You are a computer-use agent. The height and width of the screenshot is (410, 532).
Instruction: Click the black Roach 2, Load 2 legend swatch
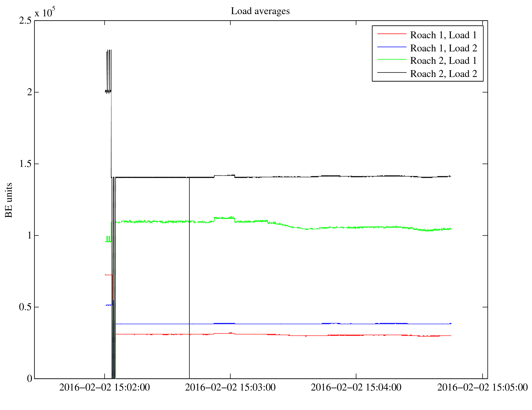click(392, 73)
